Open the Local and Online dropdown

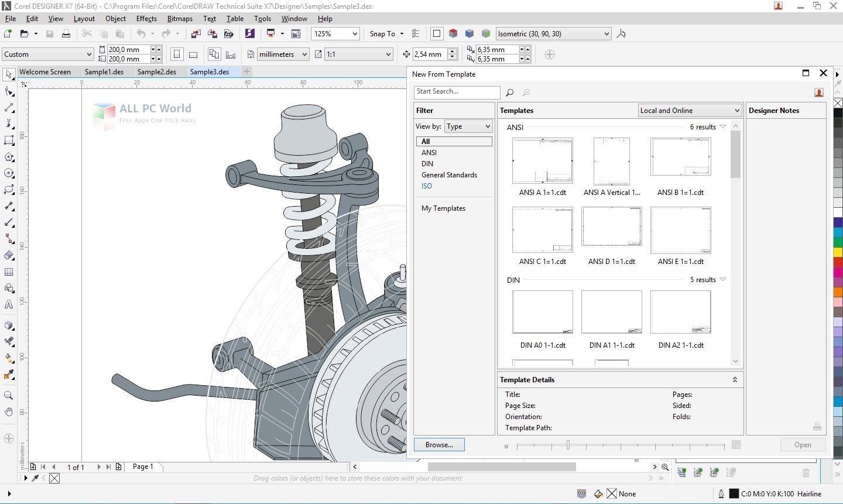pos(690,111)
